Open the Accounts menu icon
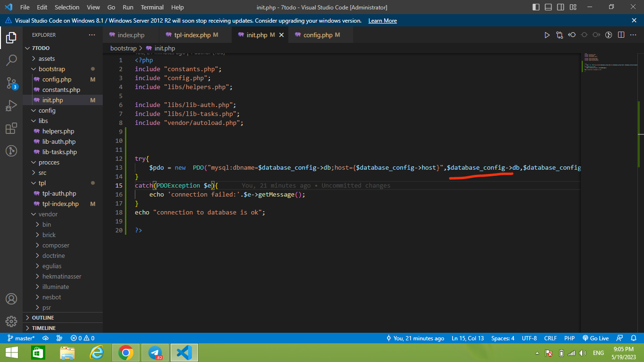This screenshot has width=644, height=362. pos(11,299)
